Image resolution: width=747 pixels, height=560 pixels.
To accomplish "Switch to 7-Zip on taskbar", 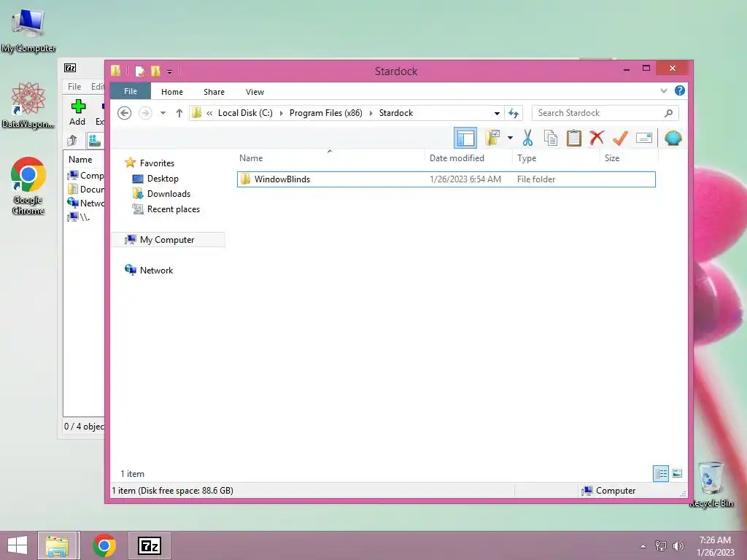I will [x=149, y=545].
